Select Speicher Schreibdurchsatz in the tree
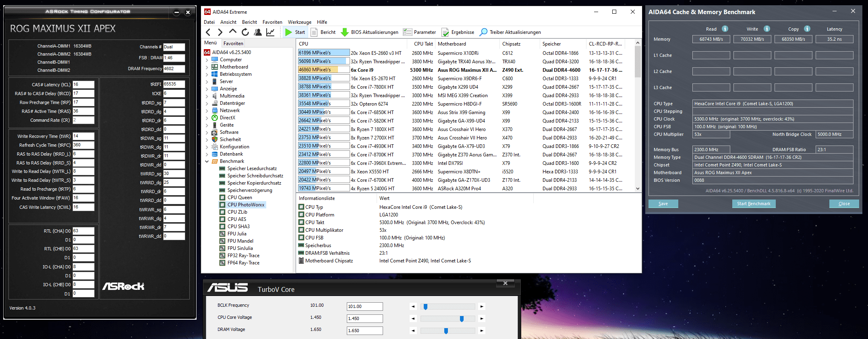 tap(255, 176)
